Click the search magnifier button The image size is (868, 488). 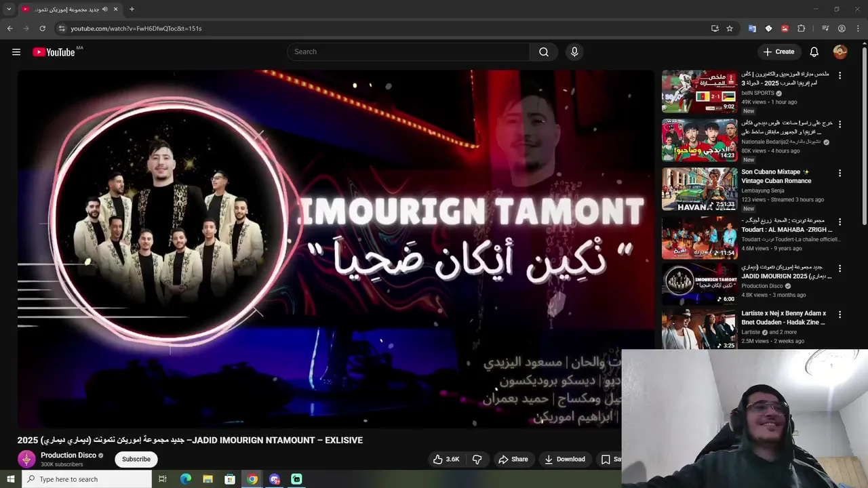[x=544, y=52]
